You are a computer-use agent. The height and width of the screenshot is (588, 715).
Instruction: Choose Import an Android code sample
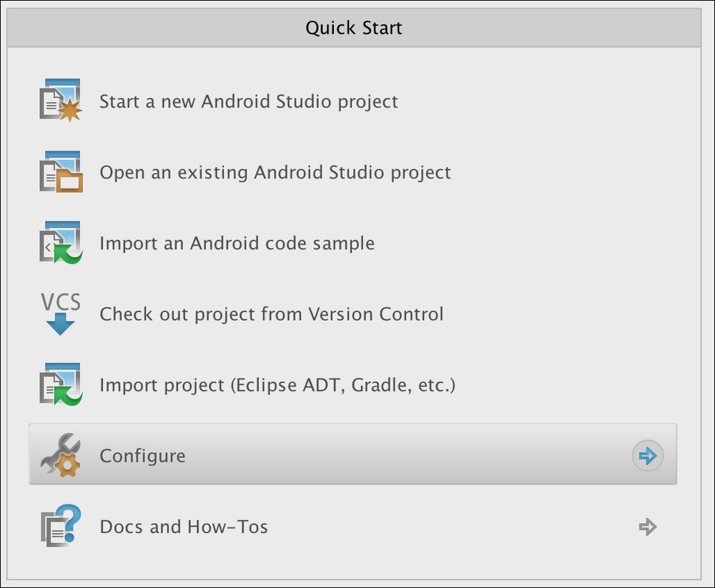point(237,243)
